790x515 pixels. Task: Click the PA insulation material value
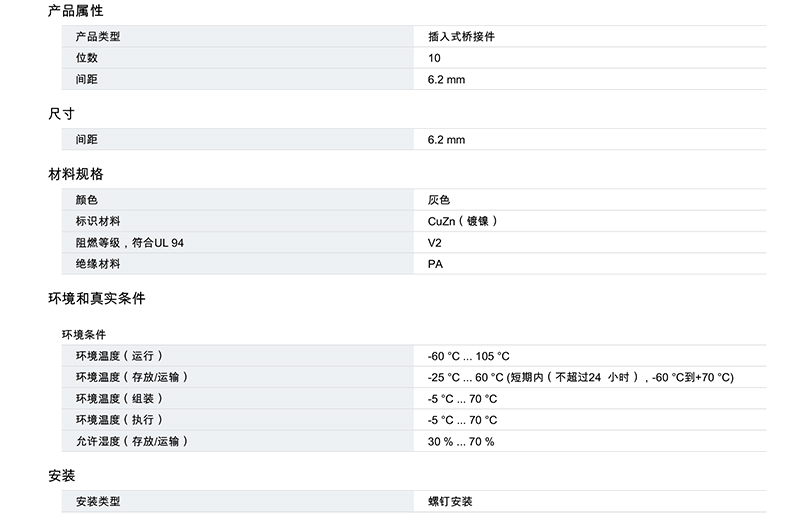coord(435,264)
